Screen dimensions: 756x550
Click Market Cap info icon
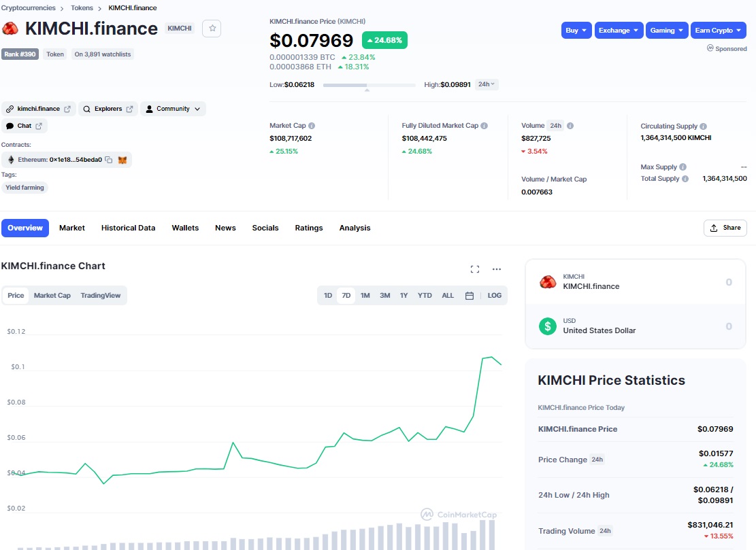coord(312,126)
